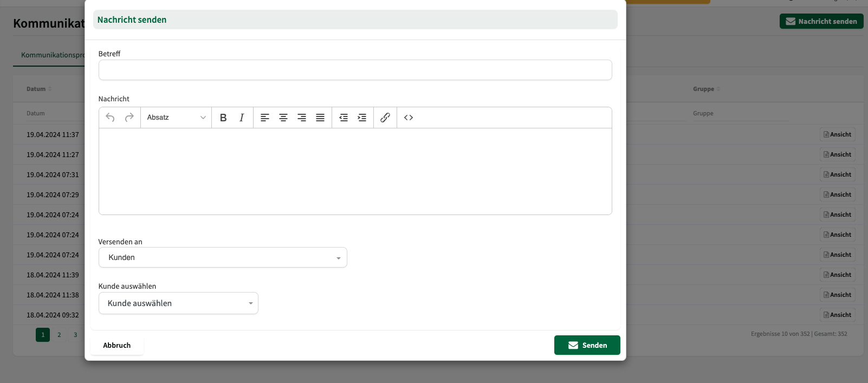868x383 pixels.
Task: Open source code view in editor
Action: (x=409, y=118)
